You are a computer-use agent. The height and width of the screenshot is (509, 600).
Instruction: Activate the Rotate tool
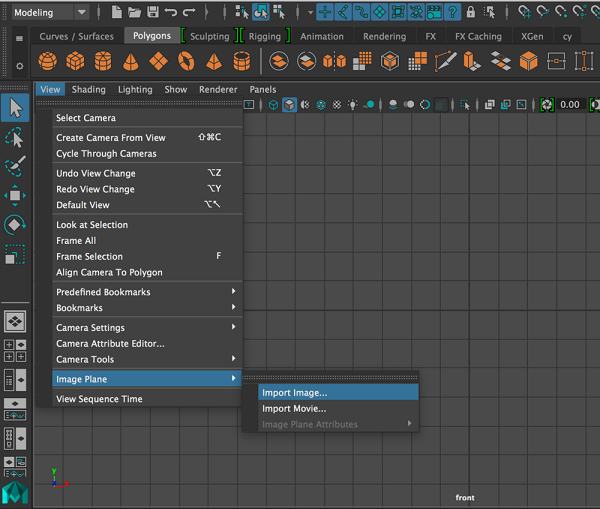(15, 225)
